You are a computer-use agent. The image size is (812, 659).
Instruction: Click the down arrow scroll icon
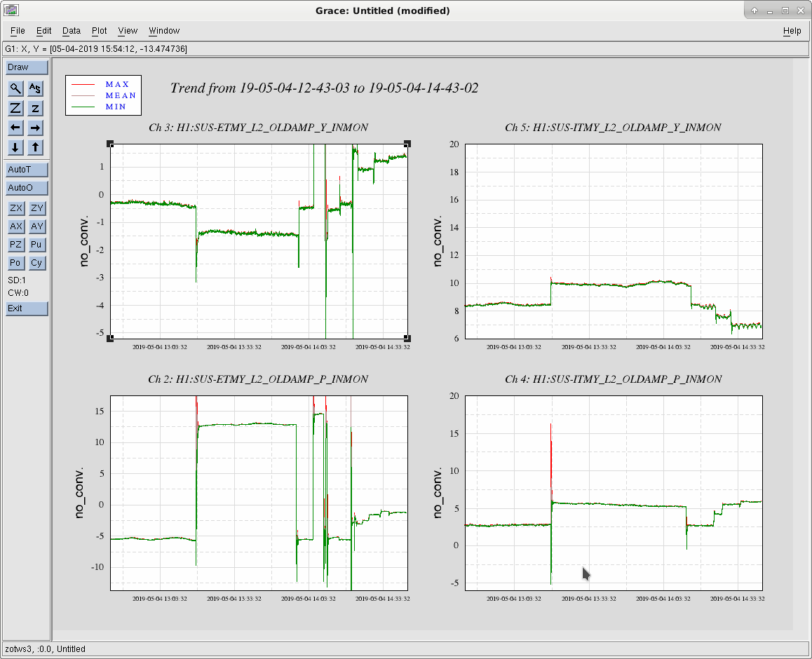(16, 147)
